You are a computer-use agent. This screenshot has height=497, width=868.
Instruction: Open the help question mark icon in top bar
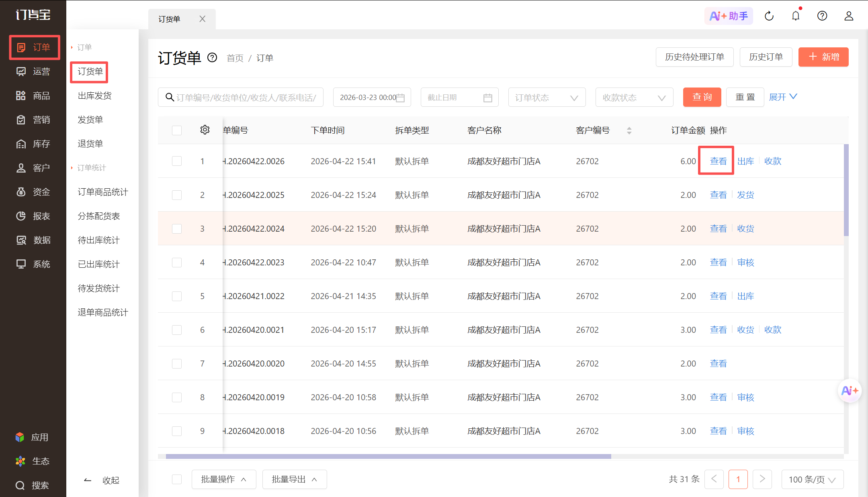pyautogui.click(x=822, y=16)
